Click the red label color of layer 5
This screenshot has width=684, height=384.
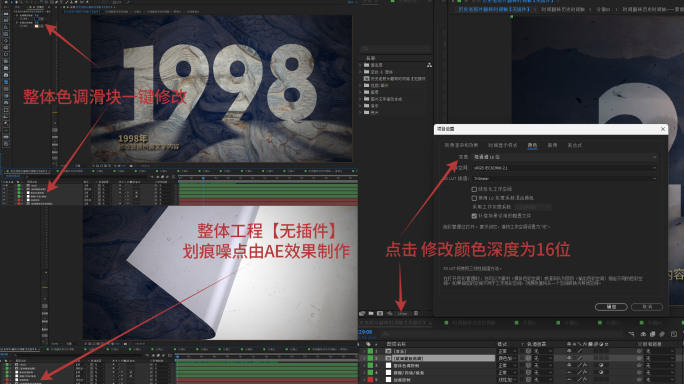click(370, 380)
